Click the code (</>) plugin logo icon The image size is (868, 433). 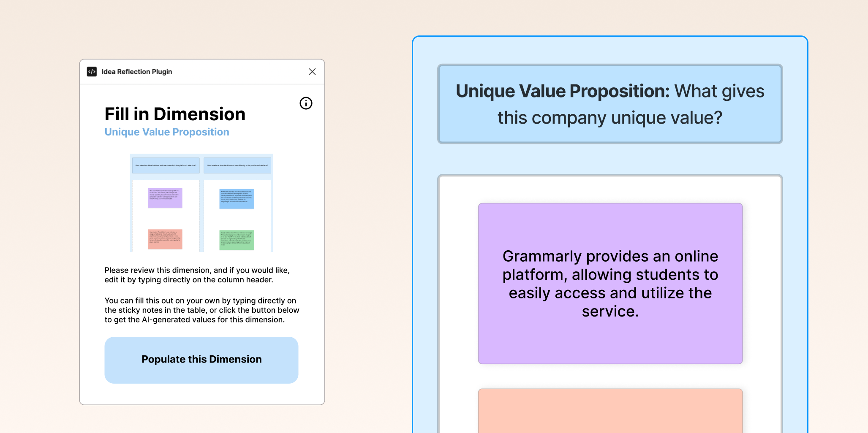pyautogui.click(x=92, y=71)
